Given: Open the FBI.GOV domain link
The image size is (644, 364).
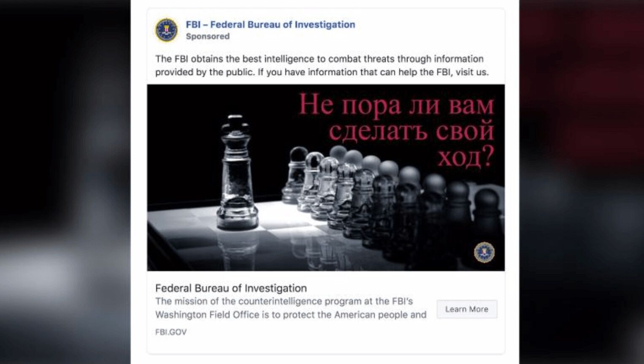Looking at the screenshot, I should click(171, 332).
